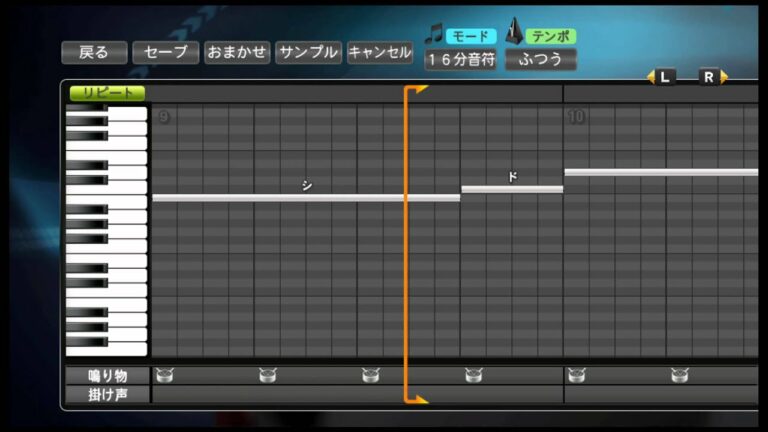Click the drum icon just right of playhead
Image resolution: width=768 pixels, height=432 pixels.
pyautogui.click(x=473, y=376)
